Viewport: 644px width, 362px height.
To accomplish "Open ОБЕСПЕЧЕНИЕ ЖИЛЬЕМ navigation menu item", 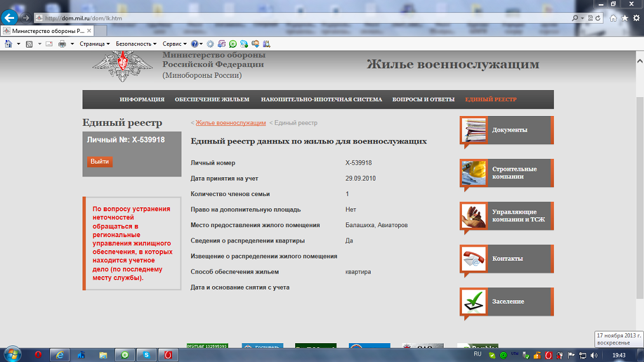I will point(212,99).
